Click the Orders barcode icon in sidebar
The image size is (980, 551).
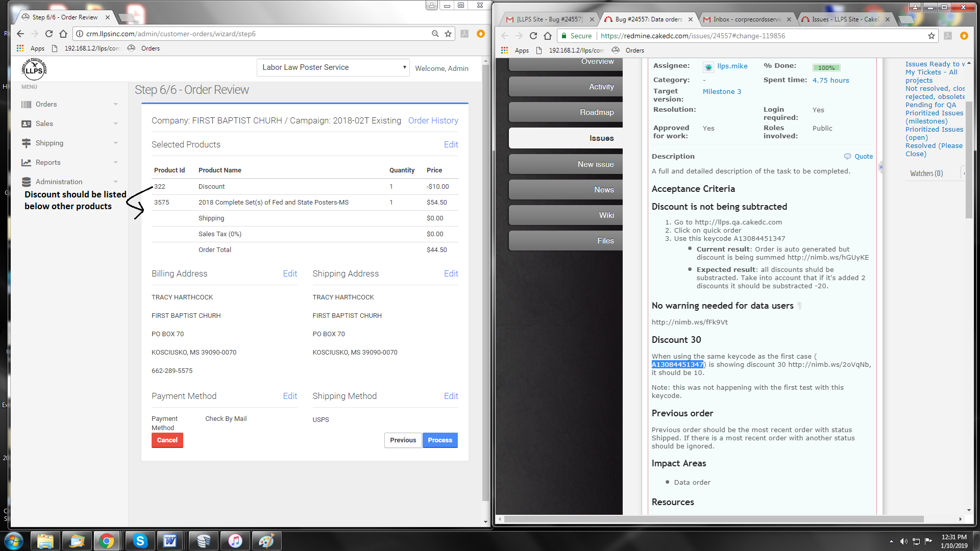[x=26, y=105]
